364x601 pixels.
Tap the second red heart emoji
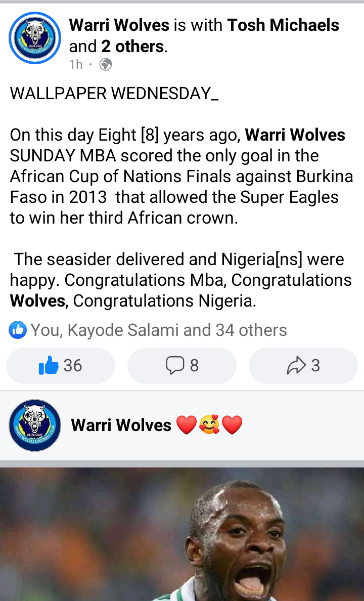(x=232, y=425)
